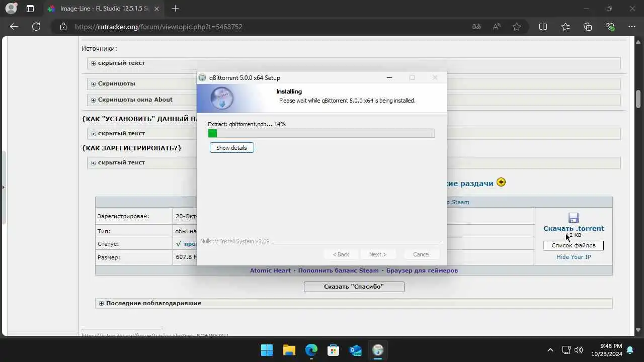Activate the read aloud icon
Screen dimensions: 644x362
click(x=497, y=27)
